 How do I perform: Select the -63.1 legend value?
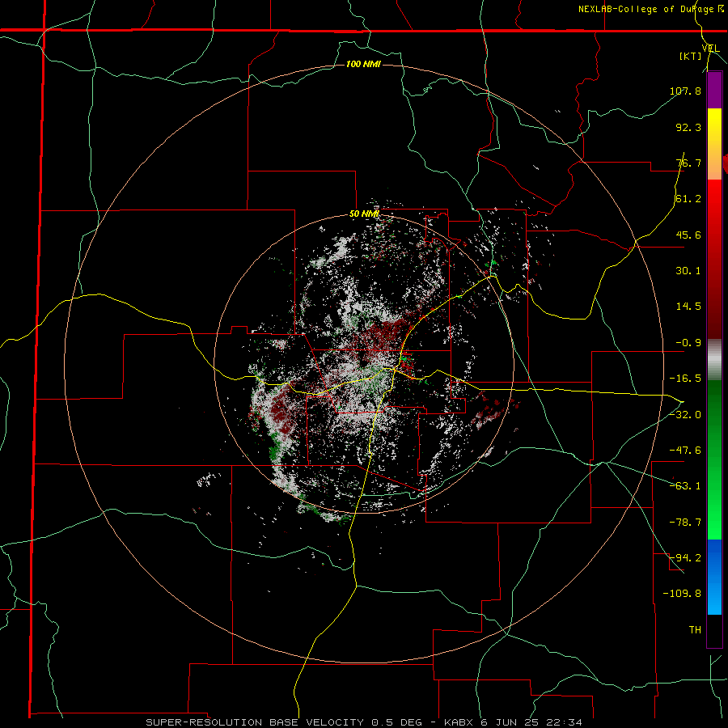point(685,486)
